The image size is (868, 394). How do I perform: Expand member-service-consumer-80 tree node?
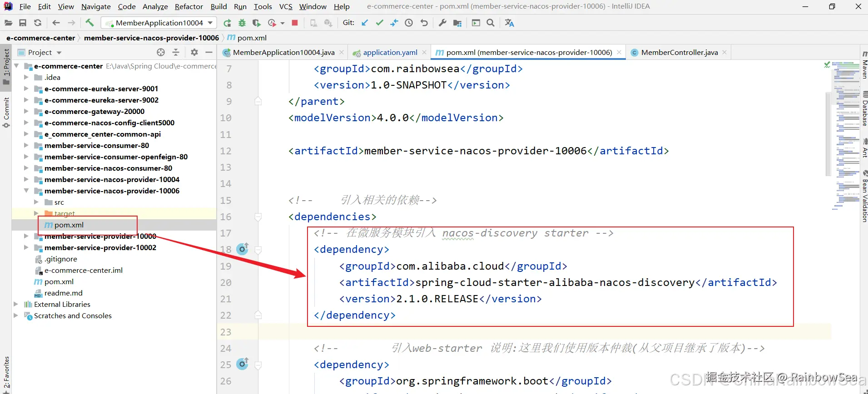point(26,145)
